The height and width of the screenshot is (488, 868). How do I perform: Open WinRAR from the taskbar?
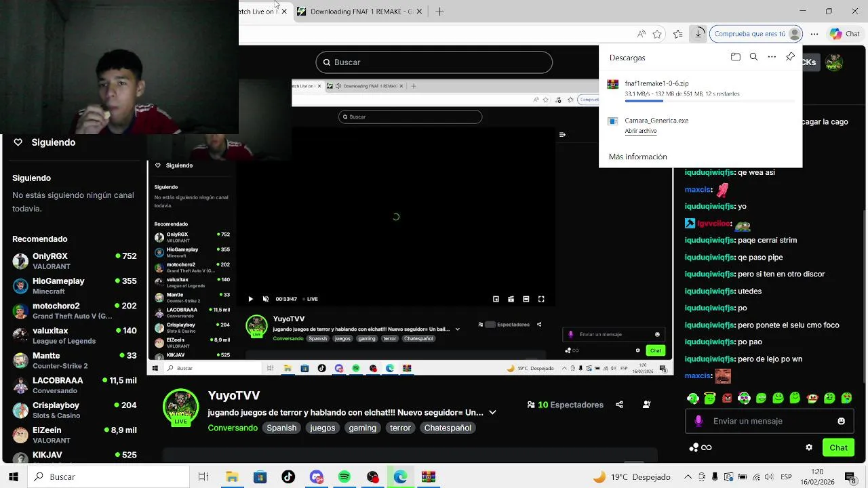429,477
